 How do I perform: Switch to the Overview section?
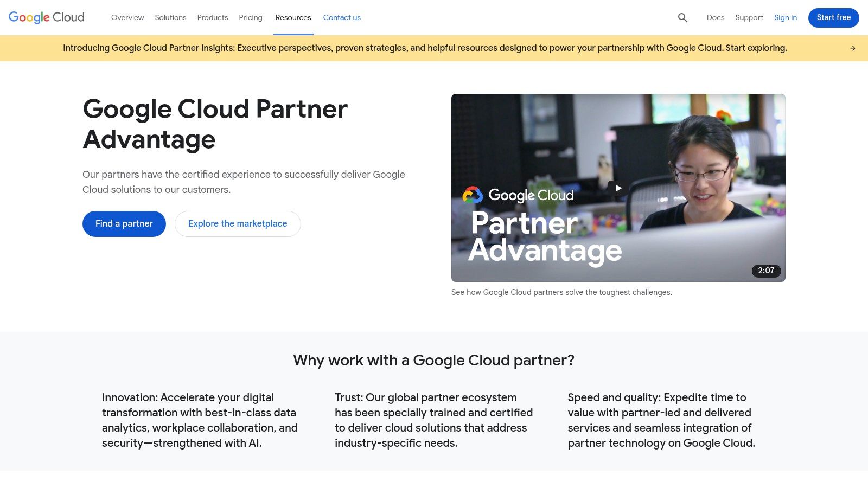coord(127,17)
